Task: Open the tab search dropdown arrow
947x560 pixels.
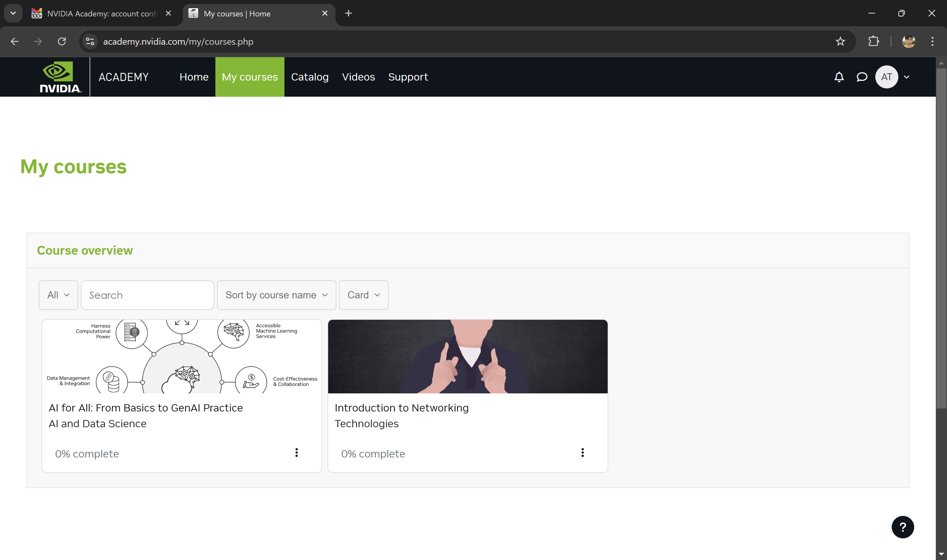Action: [x=13, y=13]
